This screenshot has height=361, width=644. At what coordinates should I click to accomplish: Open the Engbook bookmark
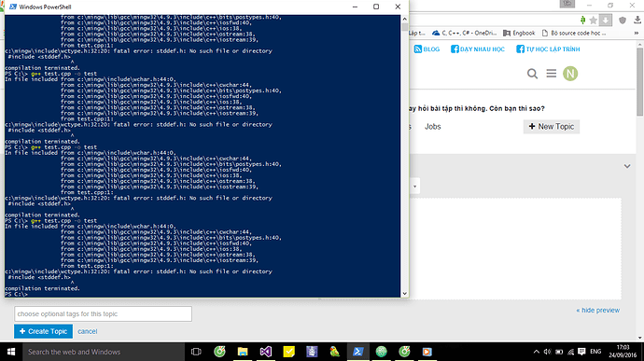coord(519,33)
